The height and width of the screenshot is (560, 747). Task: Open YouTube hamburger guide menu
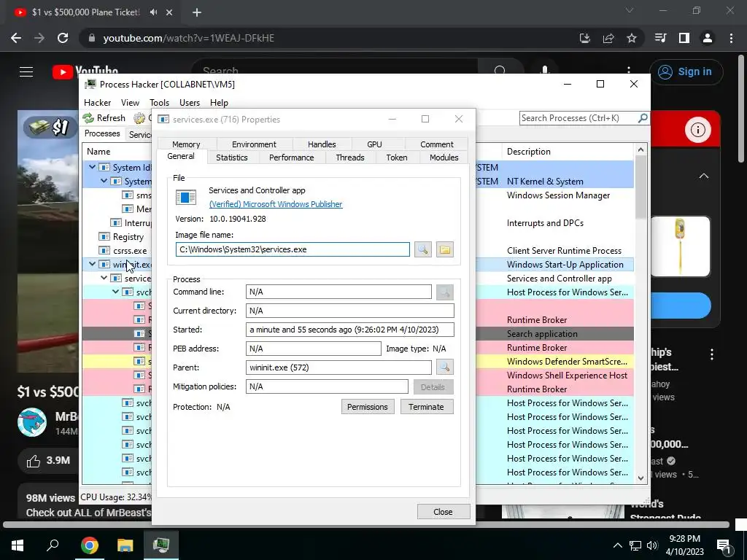pos(26,72)
